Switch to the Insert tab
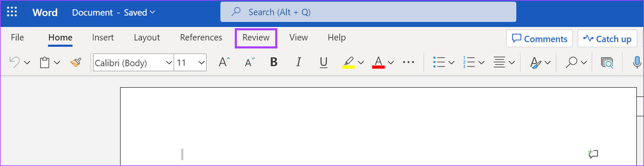This screenshot has height=166, width=644. pos(103,37)
